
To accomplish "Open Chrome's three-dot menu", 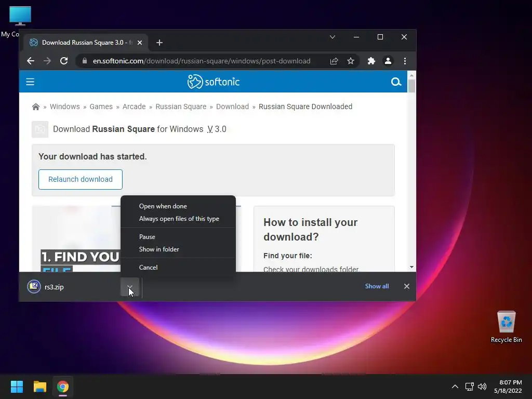I will 405,61.
